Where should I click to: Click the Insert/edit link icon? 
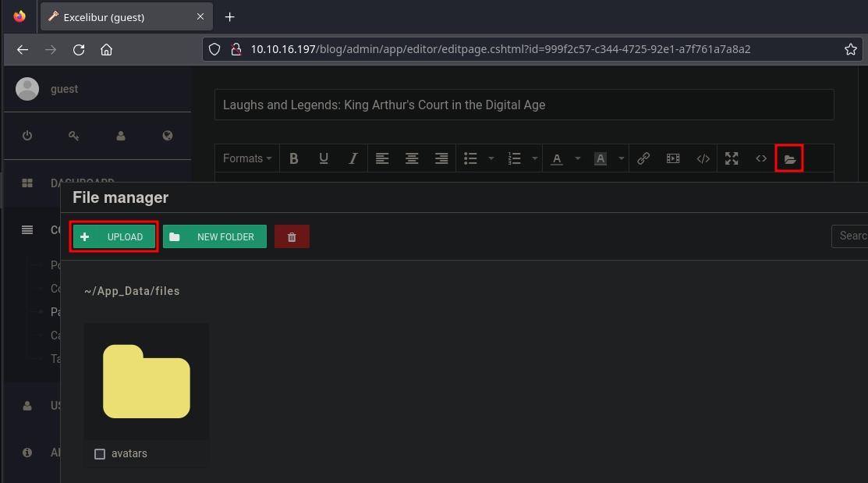[x=643, y=158]
